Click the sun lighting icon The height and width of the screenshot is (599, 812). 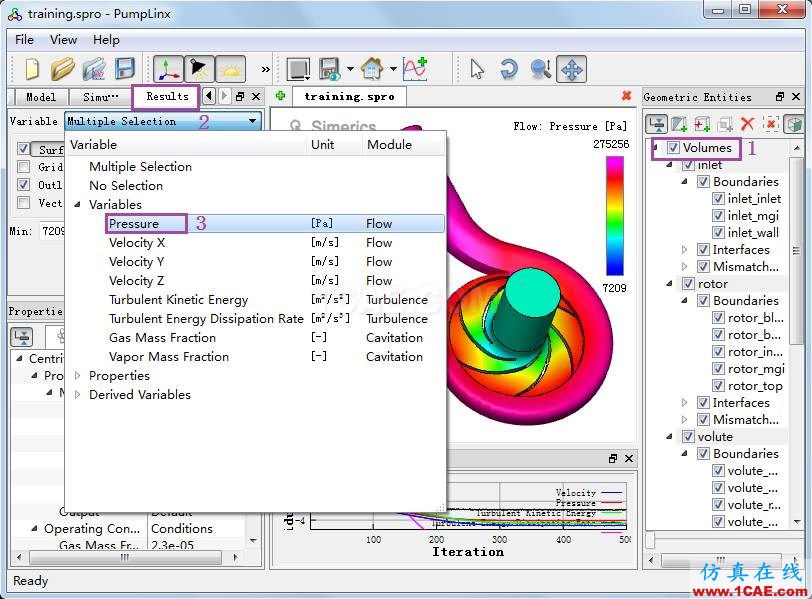(230, 69)
